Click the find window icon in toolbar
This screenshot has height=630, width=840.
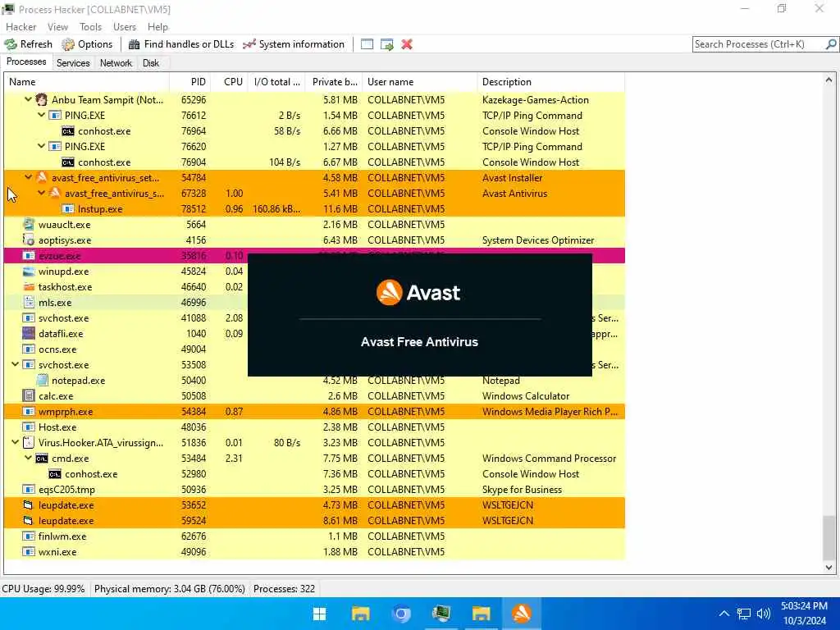[x=367, y=44]
